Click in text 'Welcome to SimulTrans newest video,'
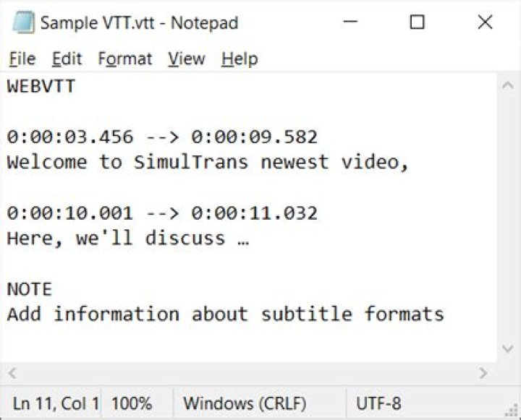 208,162
